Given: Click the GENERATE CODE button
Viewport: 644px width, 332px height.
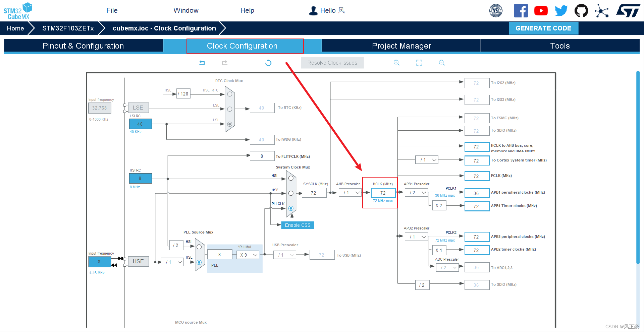Looking at the screenshot, I should coord(543,28).
